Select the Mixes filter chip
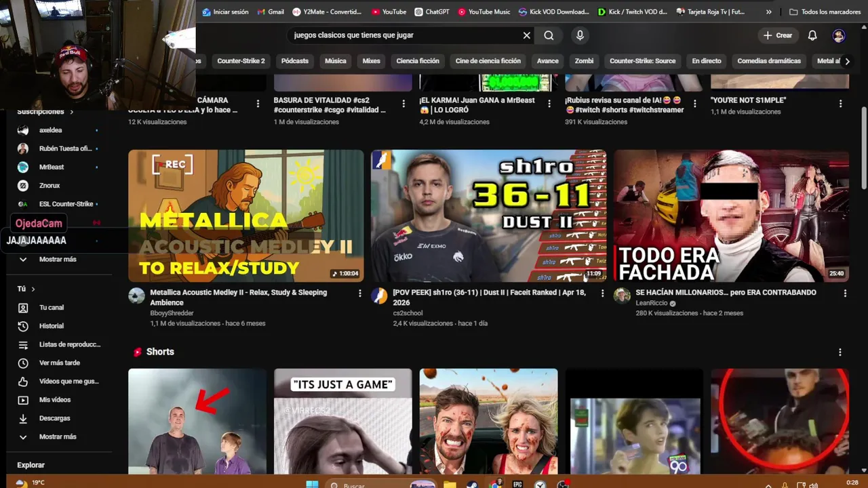The width and height of the screenshot is (868, 488). tap(372, 61)
